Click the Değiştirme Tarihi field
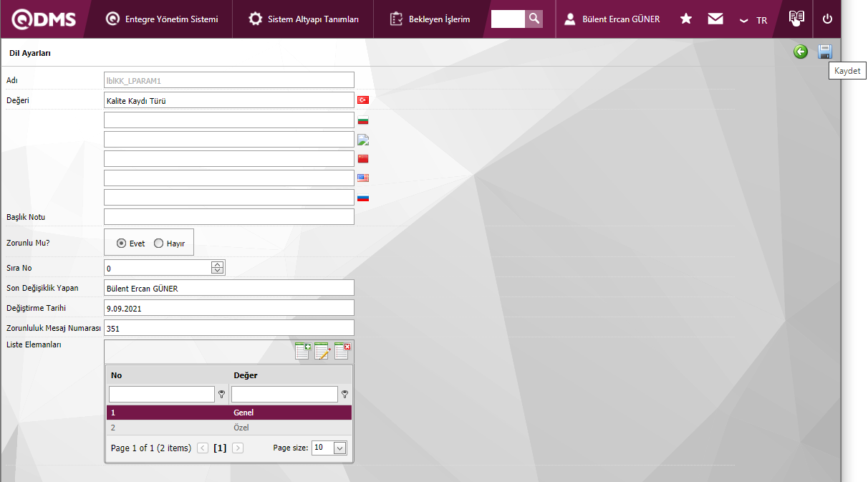 click(229, 308)
